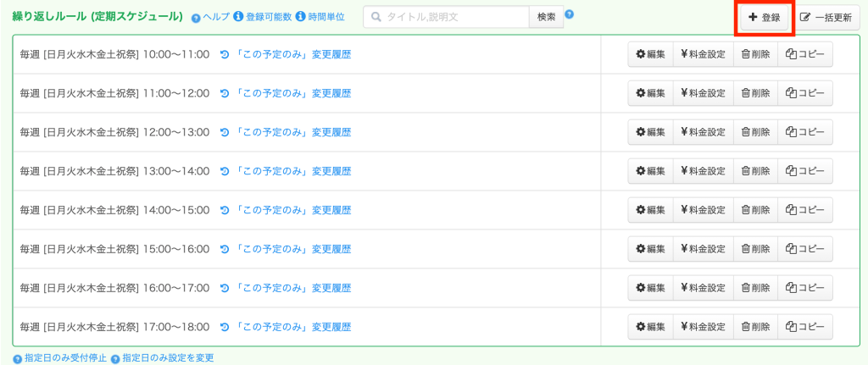Screen dimensions: 868x365
Task: Click the 検索 search button
Action: (x=546, y=17)
